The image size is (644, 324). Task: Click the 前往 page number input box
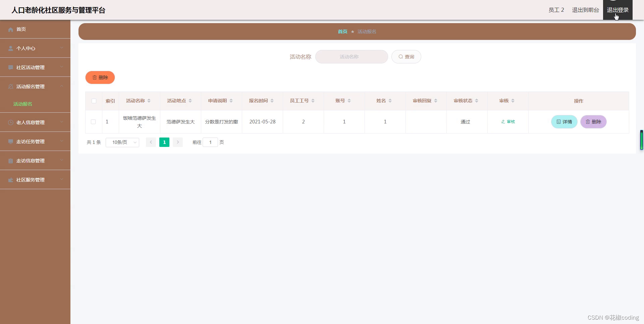coord(210,143)
